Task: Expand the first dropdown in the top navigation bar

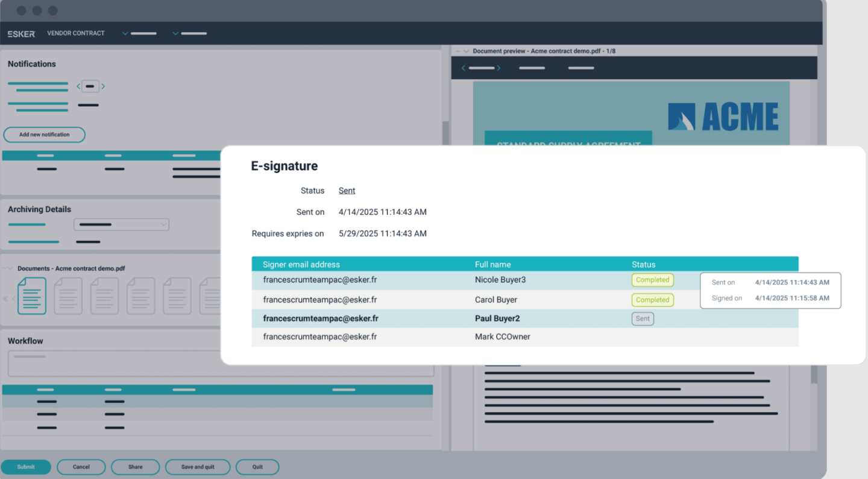Action: (125, 33)
